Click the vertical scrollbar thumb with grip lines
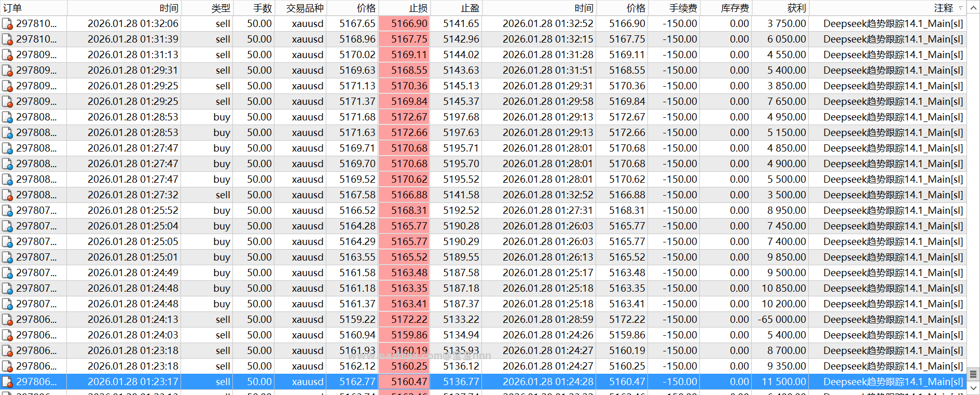 [x=973, y=374]
